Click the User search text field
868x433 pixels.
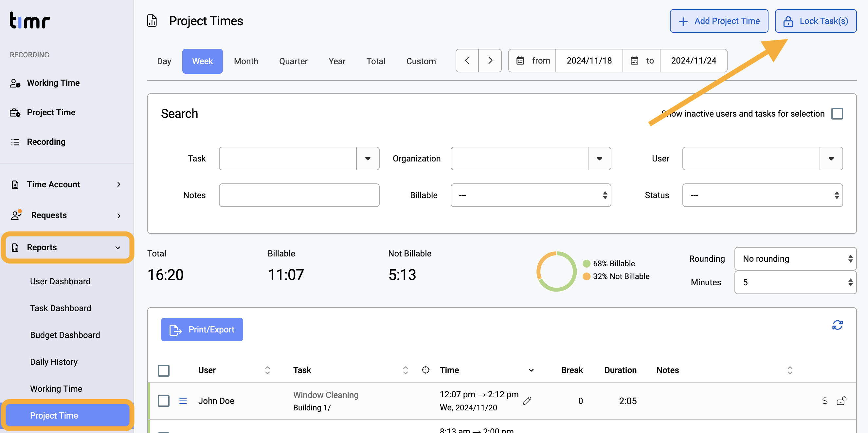(x=751, y=159)
